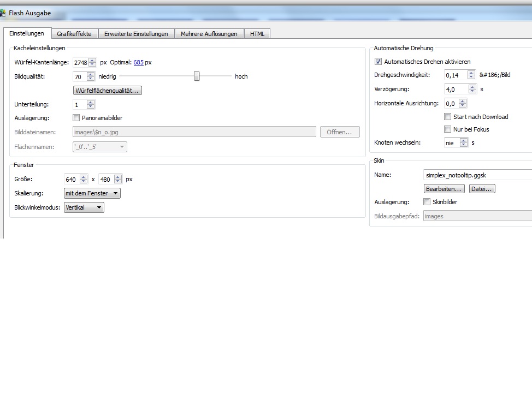Decrease the Bildqualität spinner value
Screen dimensions: 532x393
point(91,79)
